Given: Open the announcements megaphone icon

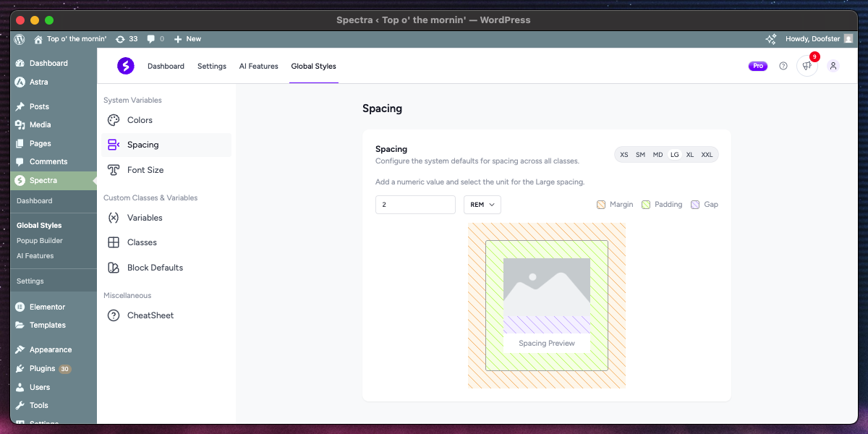Looking at the screenshot, I should (807, 66).
